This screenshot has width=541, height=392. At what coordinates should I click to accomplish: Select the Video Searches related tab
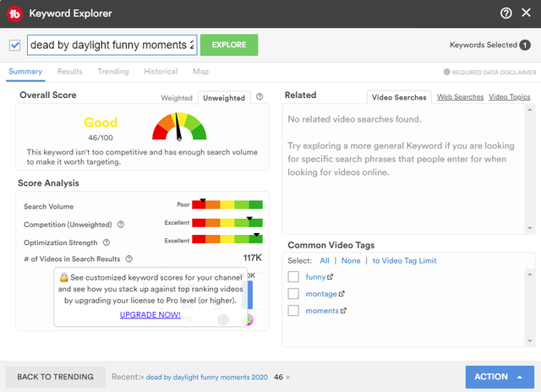399,97
